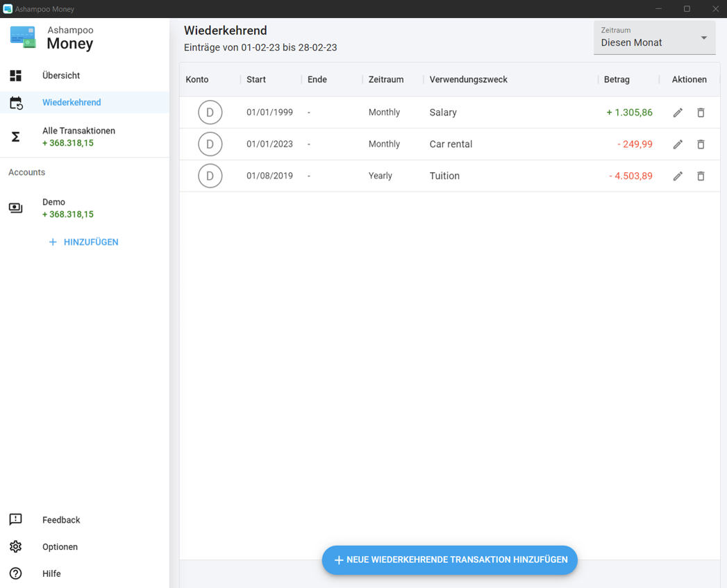Edit the Tuition recurring transaction
This screenshot has height=588, width=727.
(678, 176)
